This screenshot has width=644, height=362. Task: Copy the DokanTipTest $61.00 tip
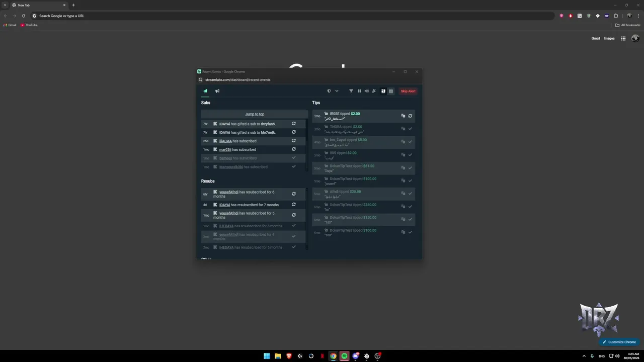coord(403,168)
